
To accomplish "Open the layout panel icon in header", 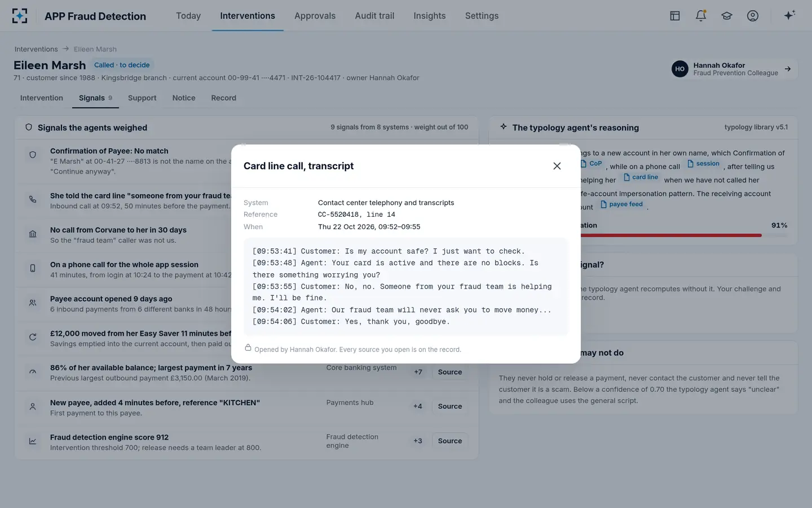I will 675,16.
